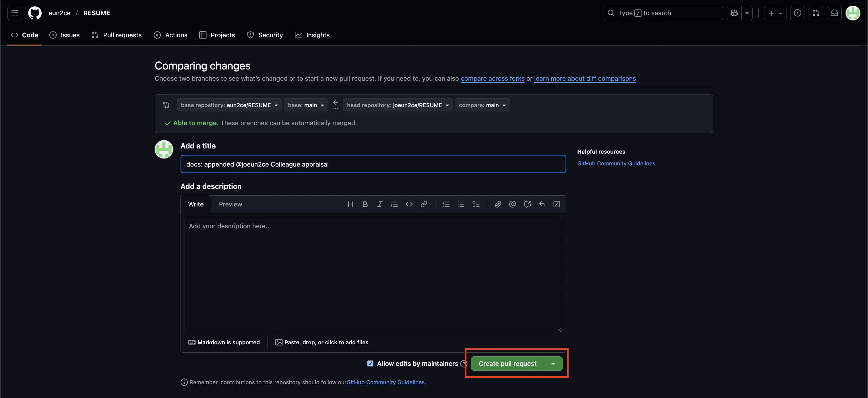Add a numbered list with its icon
This screenshot has width=868, height=398.
click(446, 204)
